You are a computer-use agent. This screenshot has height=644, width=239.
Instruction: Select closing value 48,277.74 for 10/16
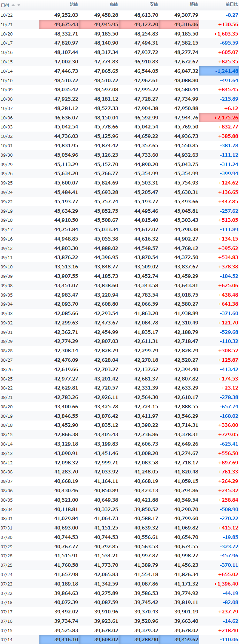click(186, 52)
